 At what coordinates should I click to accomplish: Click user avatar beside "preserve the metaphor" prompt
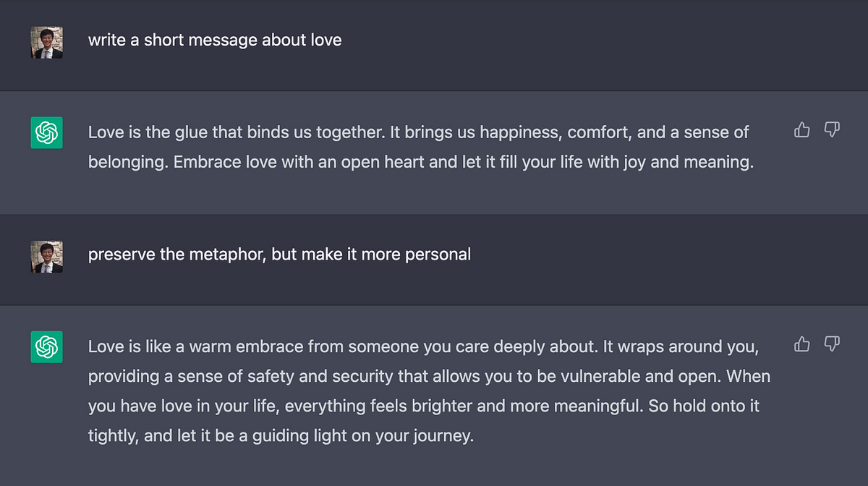[x=47, y=257]
